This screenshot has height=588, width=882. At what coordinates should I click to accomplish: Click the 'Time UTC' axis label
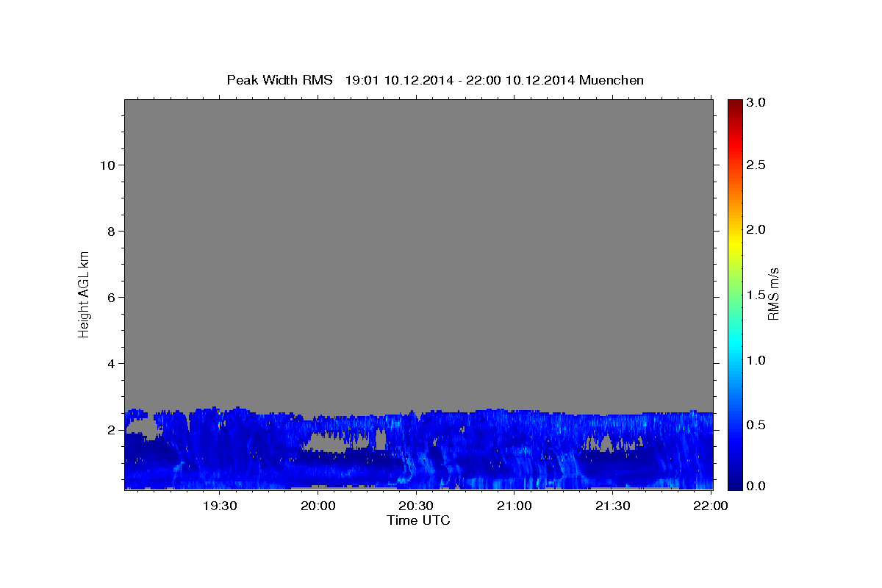point(418,520)
